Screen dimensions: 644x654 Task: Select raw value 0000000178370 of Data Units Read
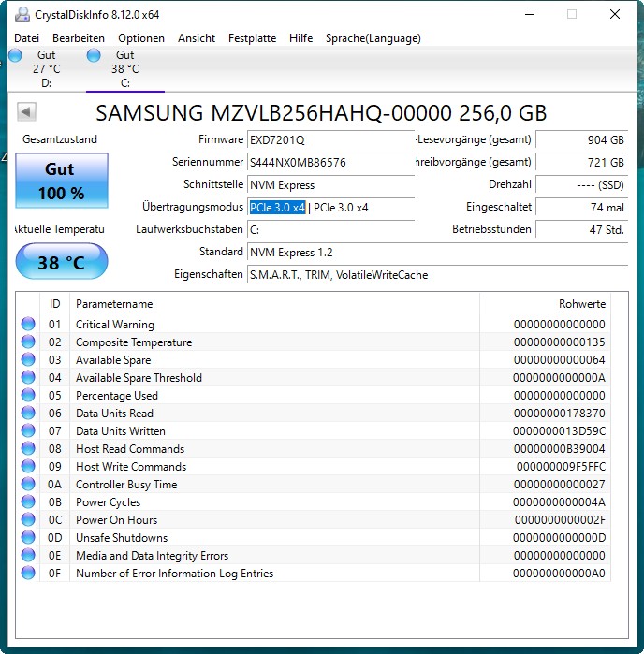[x=559, y=413]
